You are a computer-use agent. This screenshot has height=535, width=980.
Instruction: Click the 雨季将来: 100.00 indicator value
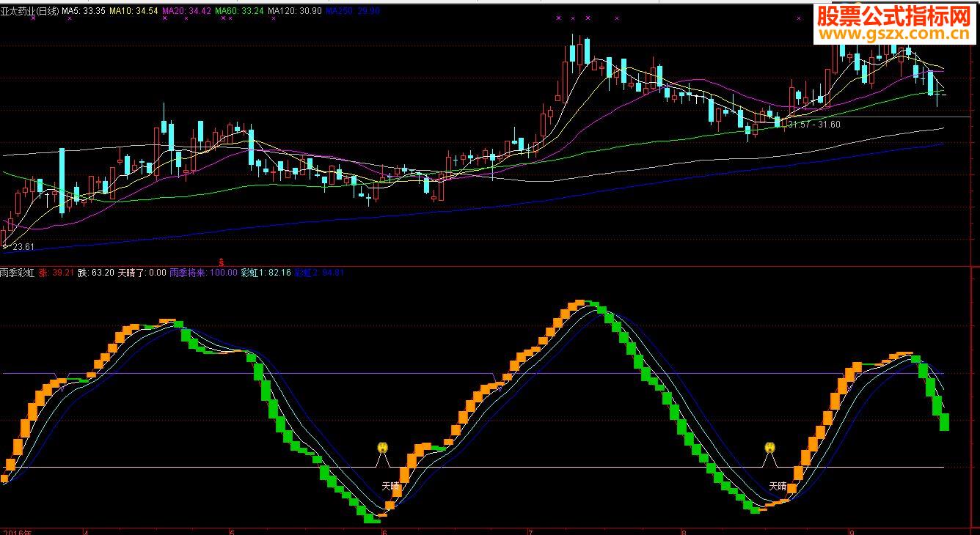(x=203, y=273)
